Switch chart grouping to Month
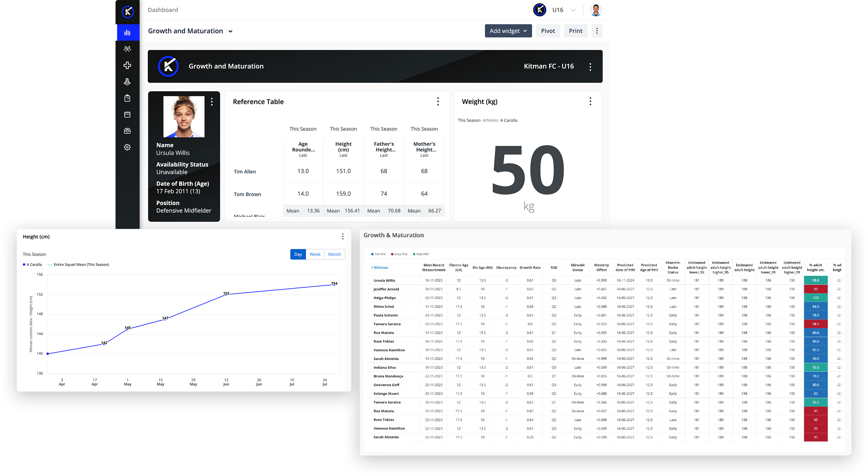 click(x=334, y=254)
